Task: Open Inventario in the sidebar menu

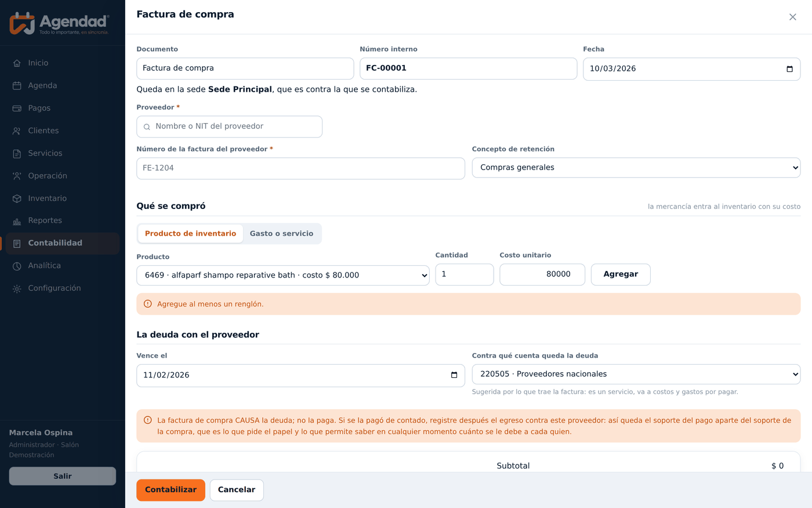Action: point(63,199)
